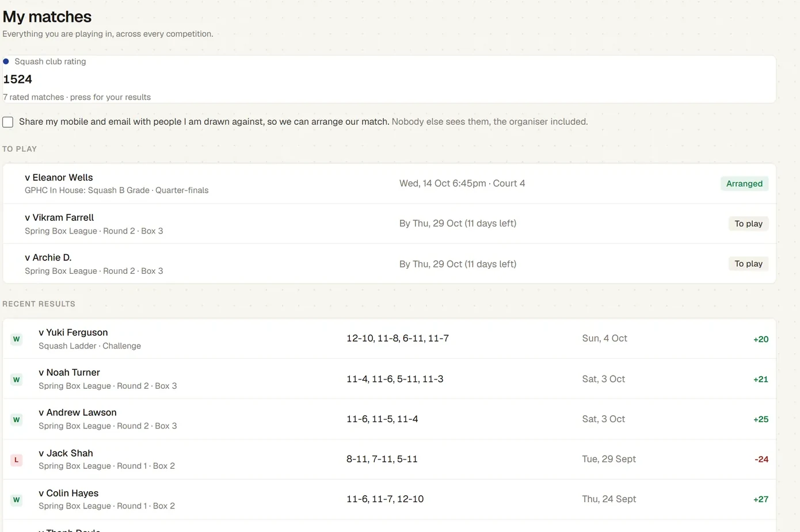
Task: Open result v Jack Shah
Action: pos(389,460)
